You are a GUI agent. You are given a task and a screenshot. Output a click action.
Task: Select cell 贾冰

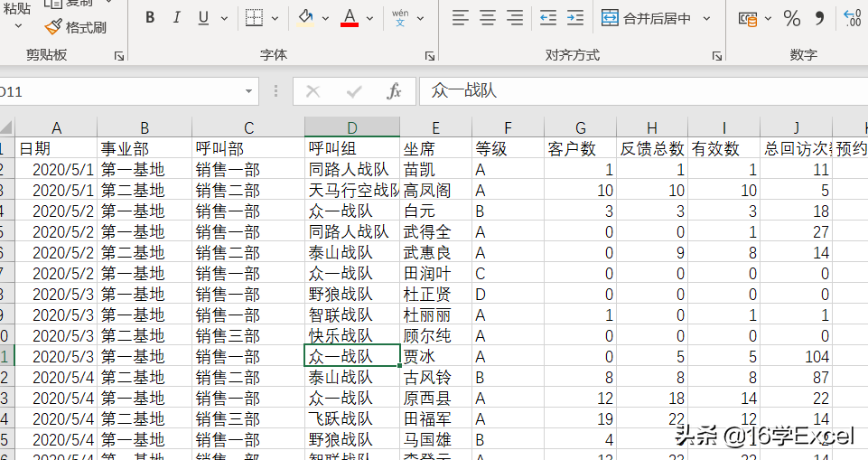pyautogui.click(x=435, y=356)
